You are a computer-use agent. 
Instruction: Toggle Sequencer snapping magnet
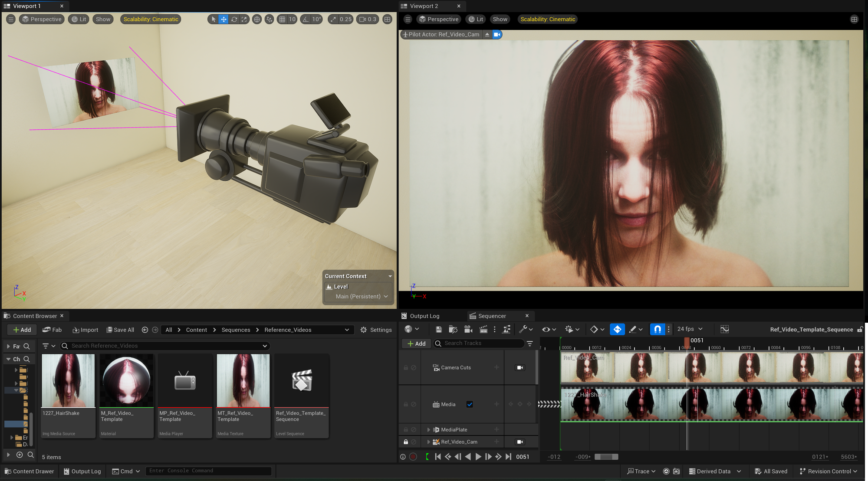[658, 329]
